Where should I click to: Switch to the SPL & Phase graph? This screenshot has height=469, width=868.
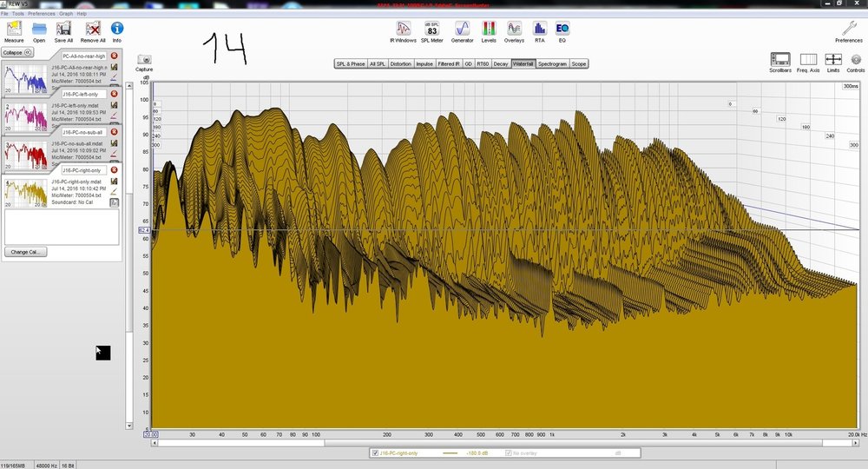[x=351, y=63]
